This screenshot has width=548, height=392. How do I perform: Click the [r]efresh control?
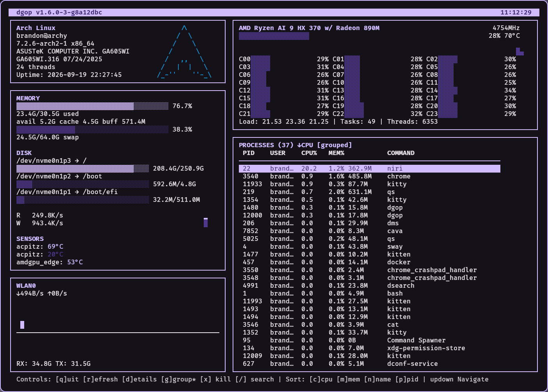[100, 379]
